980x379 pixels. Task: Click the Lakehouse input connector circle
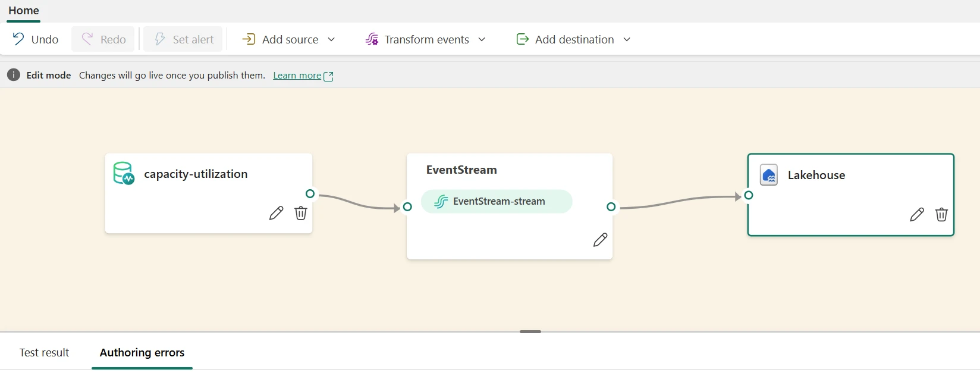point(749,195)
